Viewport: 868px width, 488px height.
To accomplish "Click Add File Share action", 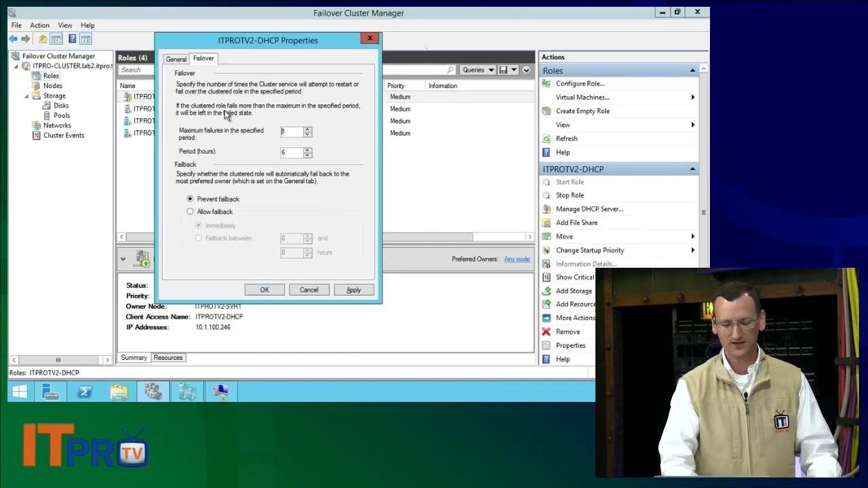I will point(576,222).
